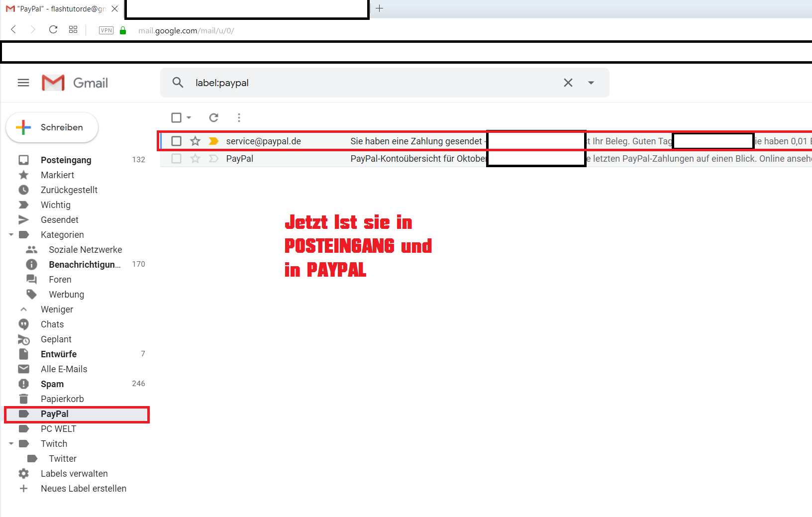Open the Twitter sublabel
The image size is (812, 517).
click(63, 458)
